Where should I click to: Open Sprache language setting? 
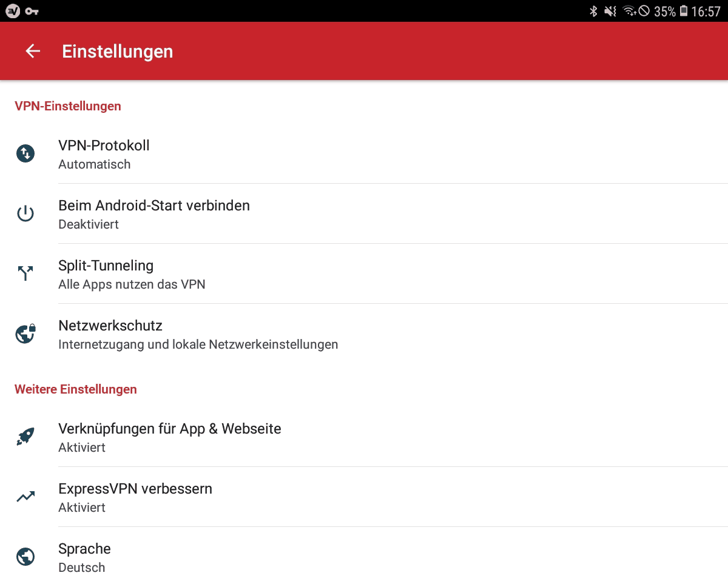tap(364, 557)
